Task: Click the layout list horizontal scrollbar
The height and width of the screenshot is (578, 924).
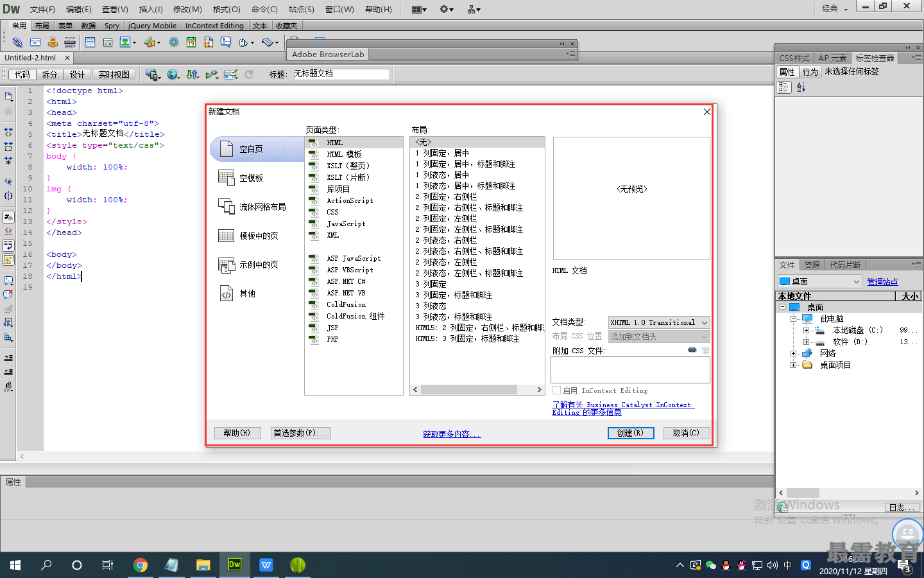Action: [477, 389]
